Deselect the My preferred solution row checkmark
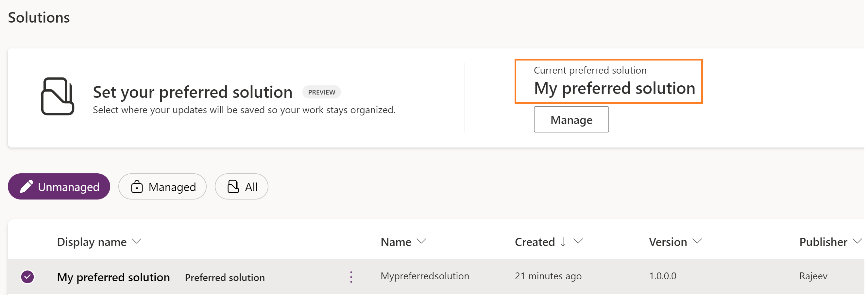 (28, 277)
